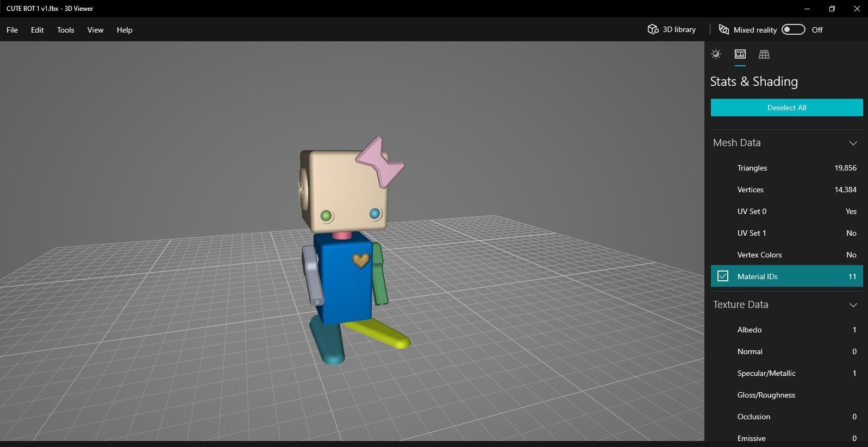
Task: Uncheck the Material IDs checkbox
Action: click(722, 276)
